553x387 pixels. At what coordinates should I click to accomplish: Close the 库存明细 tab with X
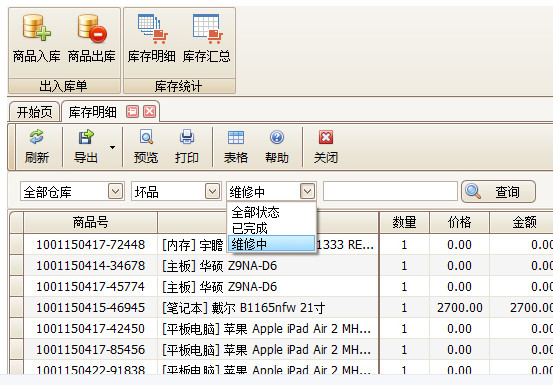pyautogui.click(x=150, y=112)
